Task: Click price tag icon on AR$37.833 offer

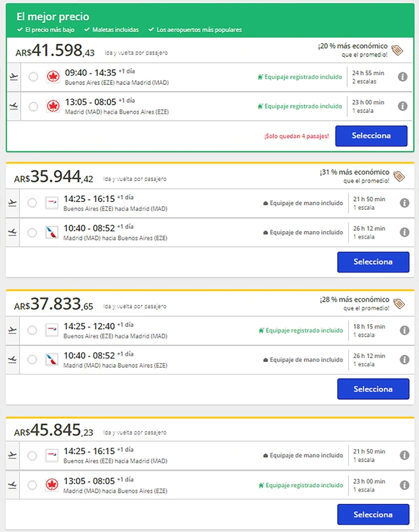Action: coord(398,304)
